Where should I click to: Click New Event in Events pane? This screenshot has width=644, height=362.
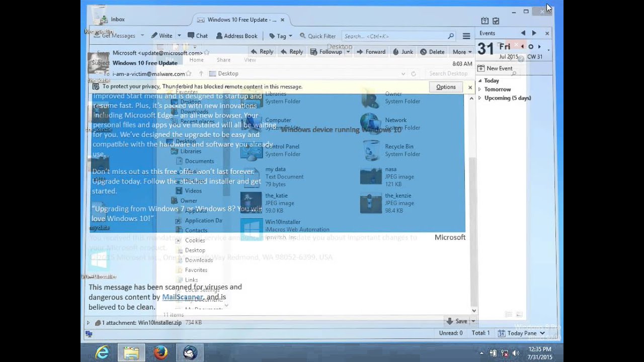495,68
